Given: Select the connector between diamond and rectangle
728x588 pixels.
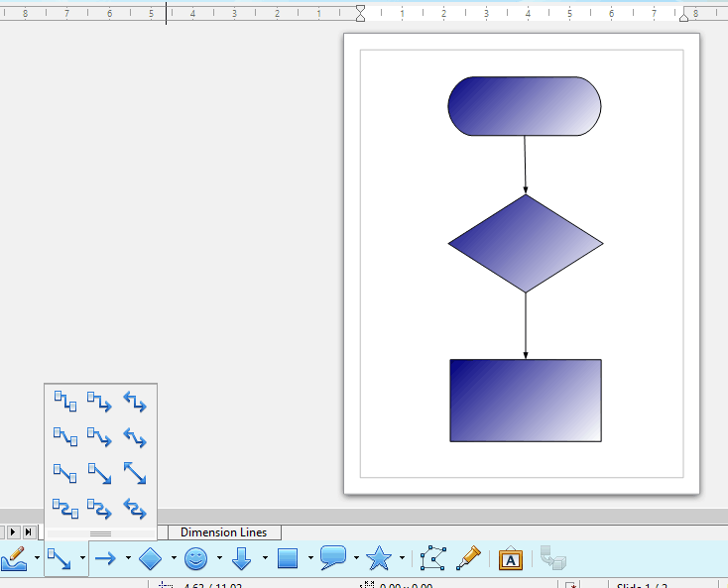Looking at the screenshot, I should (526, 326).
